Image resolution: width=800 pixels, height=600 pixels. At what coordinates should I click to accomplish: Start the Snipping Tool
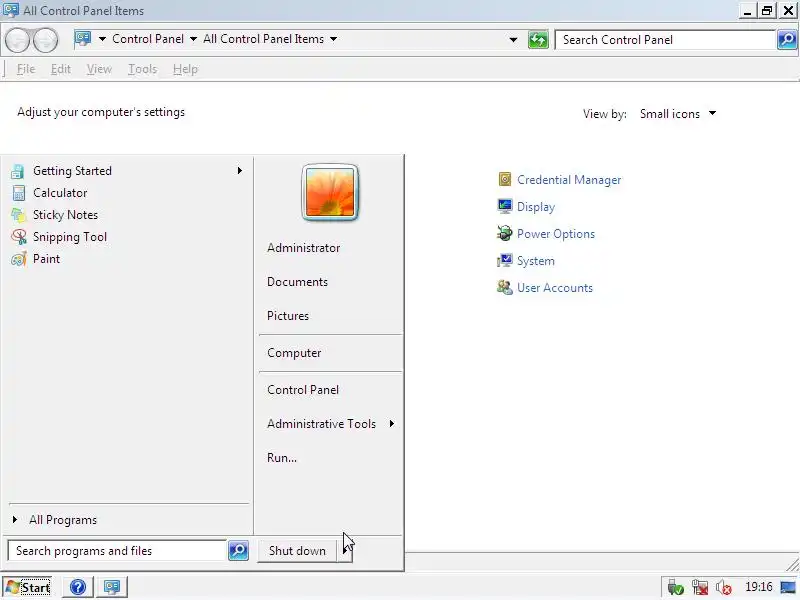click(x=127, y=237)
